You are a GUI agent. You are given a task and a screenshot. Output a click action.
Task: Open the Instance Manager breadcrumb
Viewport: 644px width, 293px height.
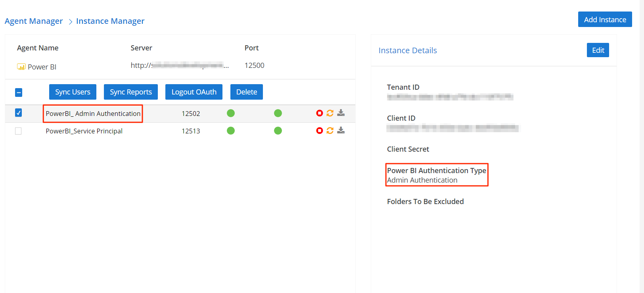[110, 21]
